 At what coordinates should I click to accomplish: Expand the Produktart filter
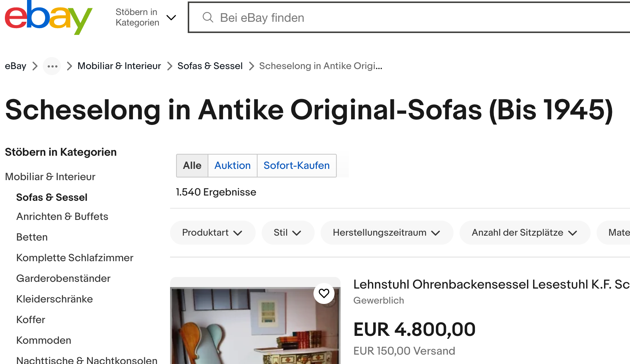(x=213, y=233)
